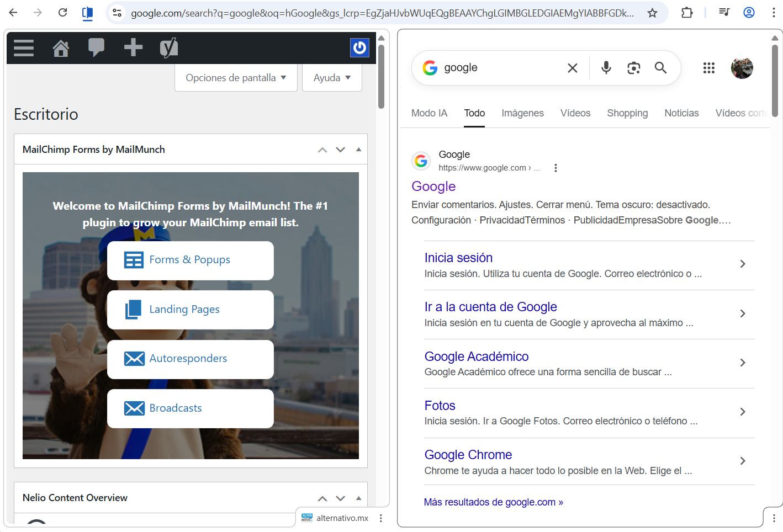Open Más resultados de google.com link

click(x=493, y=502)
